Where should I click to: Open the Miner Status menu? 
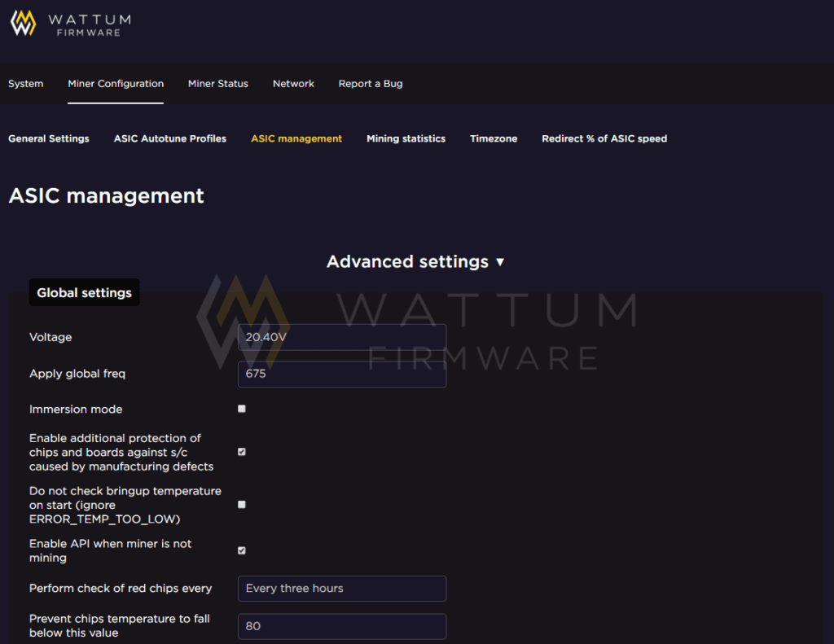(x=218, y=84)
